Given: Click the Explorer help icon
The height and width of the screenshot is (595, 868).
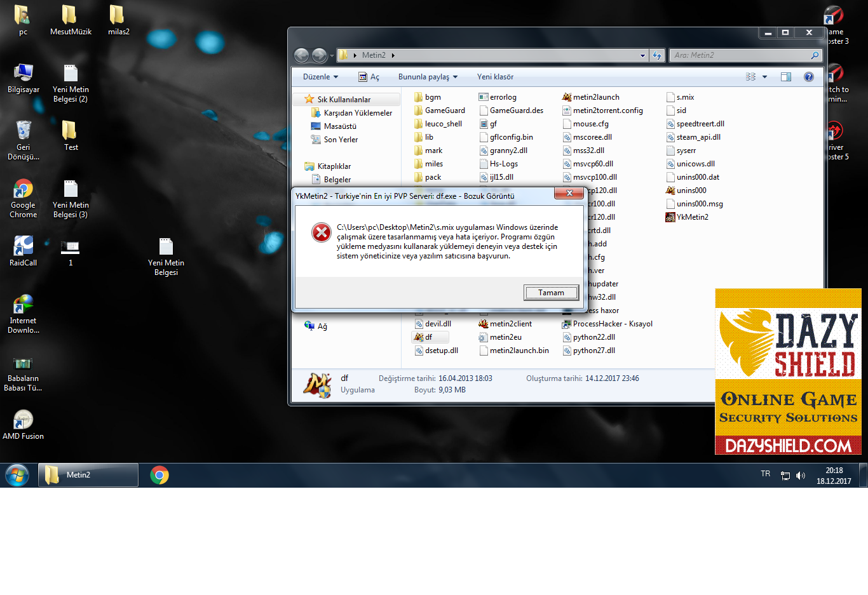Looking at the screenshot, I should [808, 77].
